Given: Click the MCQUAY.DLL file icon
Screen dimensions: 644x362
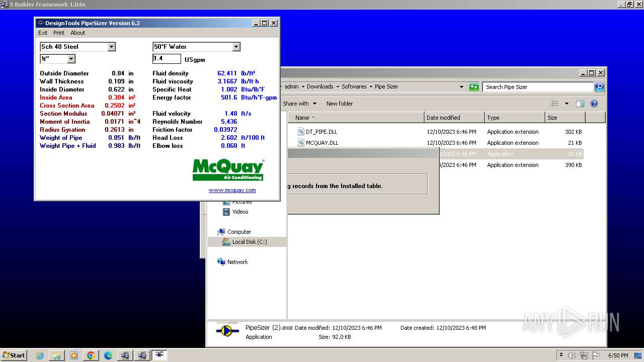Looking at the screenshot, I should [301, 143].
